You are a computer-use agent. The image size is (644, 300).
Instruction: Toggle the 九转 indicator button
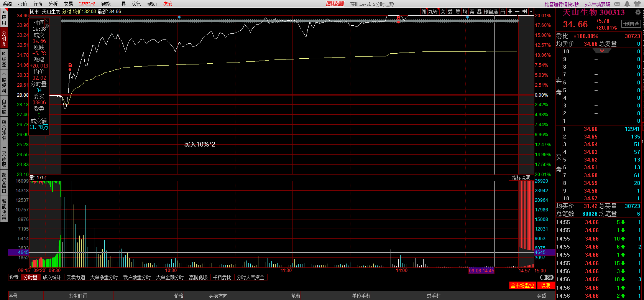pos(433,12)
